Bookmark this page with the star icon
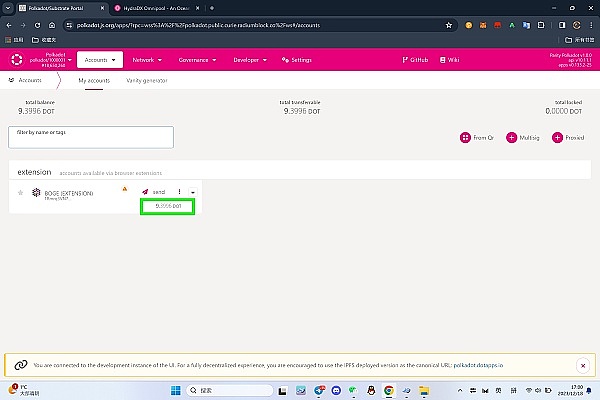 click(449, 25)
